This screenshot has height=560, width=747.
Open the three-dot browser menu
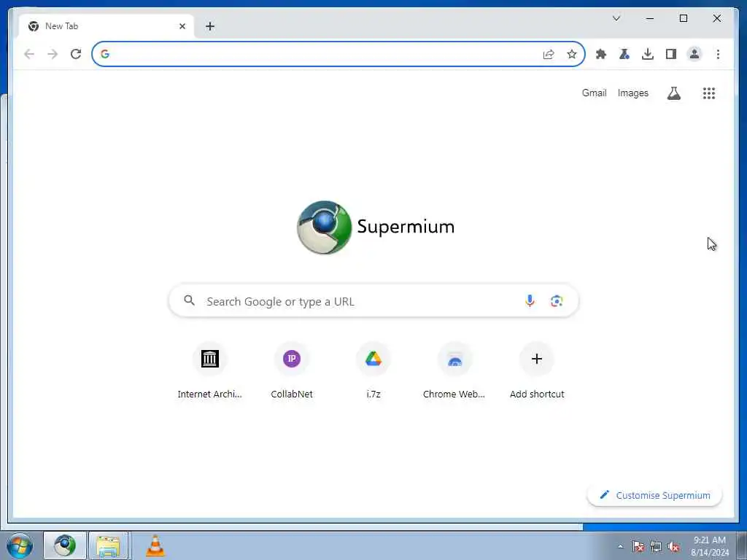(718, 54)
